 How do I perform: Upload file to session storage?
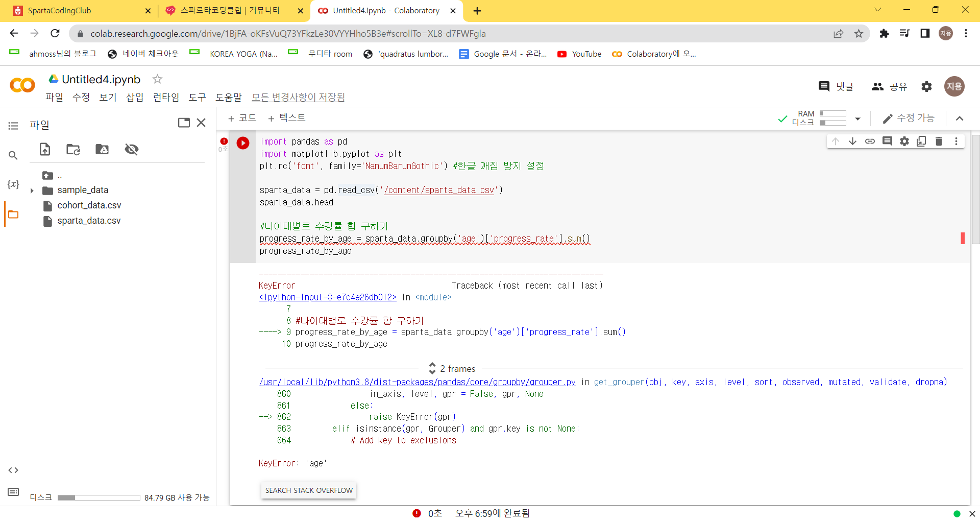point(45,149)
